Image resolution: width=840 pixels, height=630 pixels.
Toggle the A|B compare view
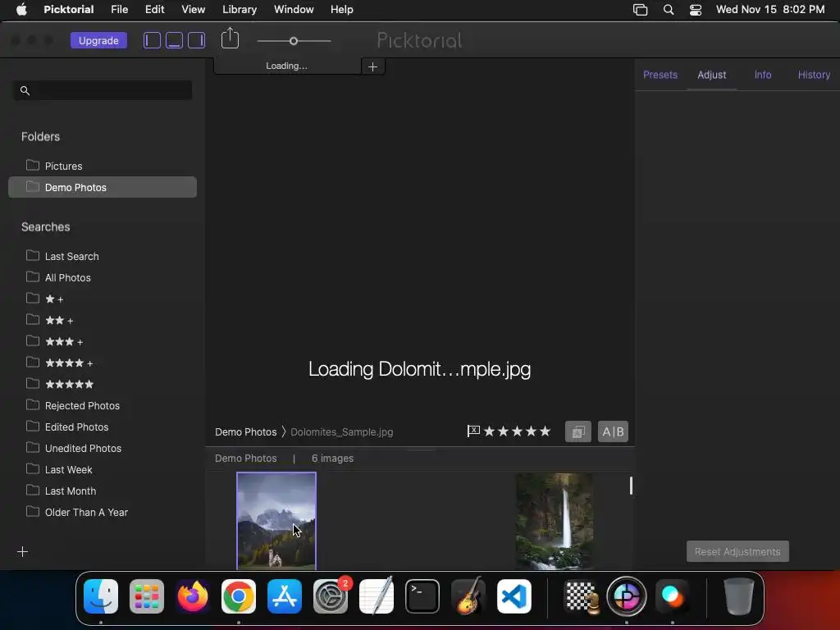(613, 431)
